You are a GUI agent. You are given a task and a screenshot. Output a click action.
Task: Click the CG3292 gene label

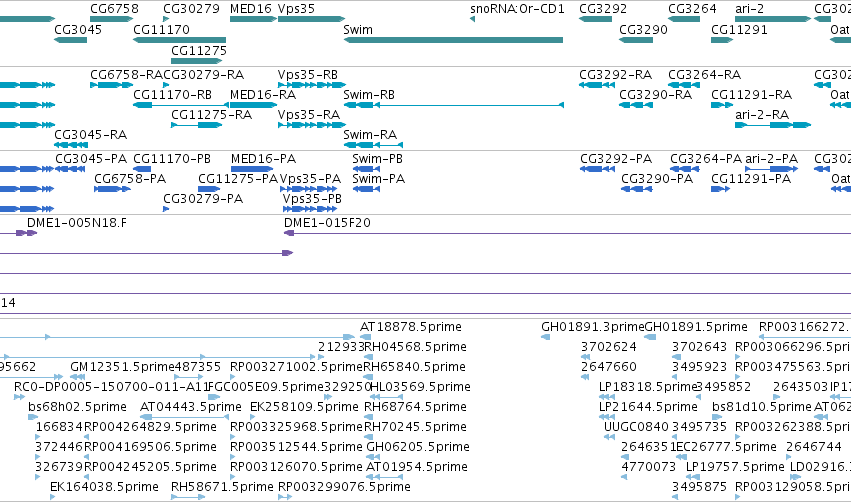[x=603, y=9]
